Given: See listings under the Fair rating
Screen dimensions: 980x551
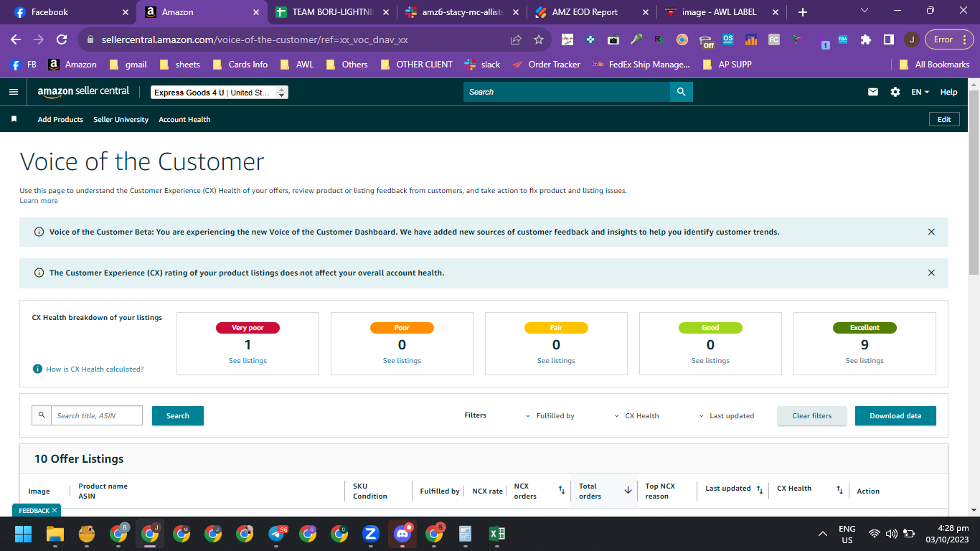Looking at the screenshot, I should 556,361.
